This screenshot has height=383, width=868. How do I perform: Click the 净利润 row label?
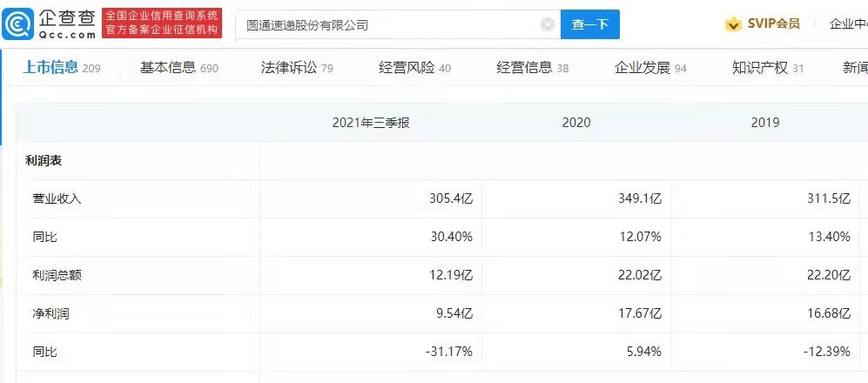tap(50, 314)
